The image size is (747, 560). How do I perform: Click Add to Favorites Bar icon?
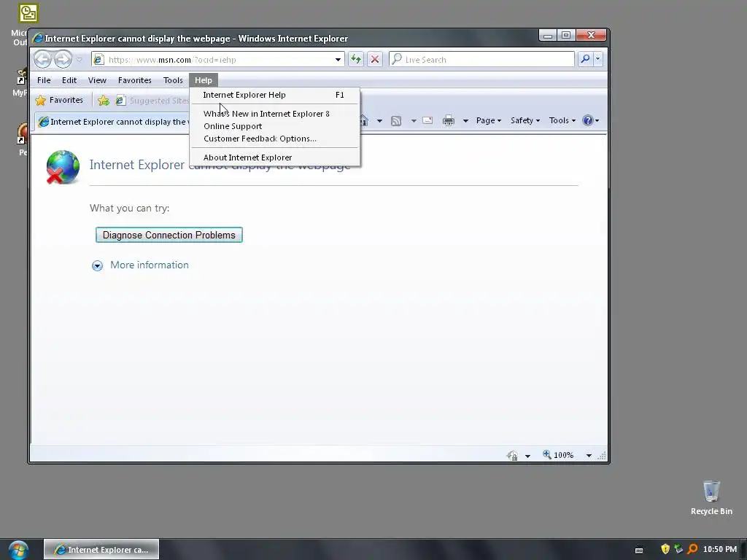[x=104, y=101]
